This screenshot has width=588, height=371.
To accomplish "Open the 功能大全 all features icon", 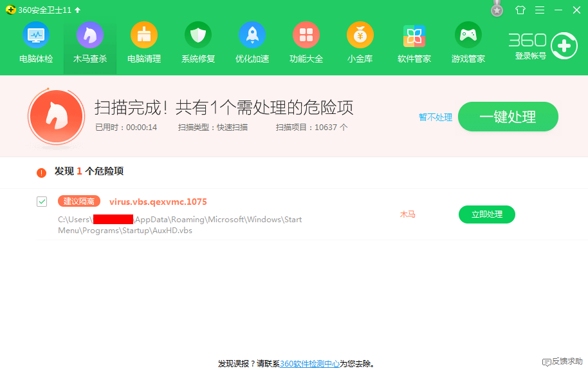I will pos(306,35).
